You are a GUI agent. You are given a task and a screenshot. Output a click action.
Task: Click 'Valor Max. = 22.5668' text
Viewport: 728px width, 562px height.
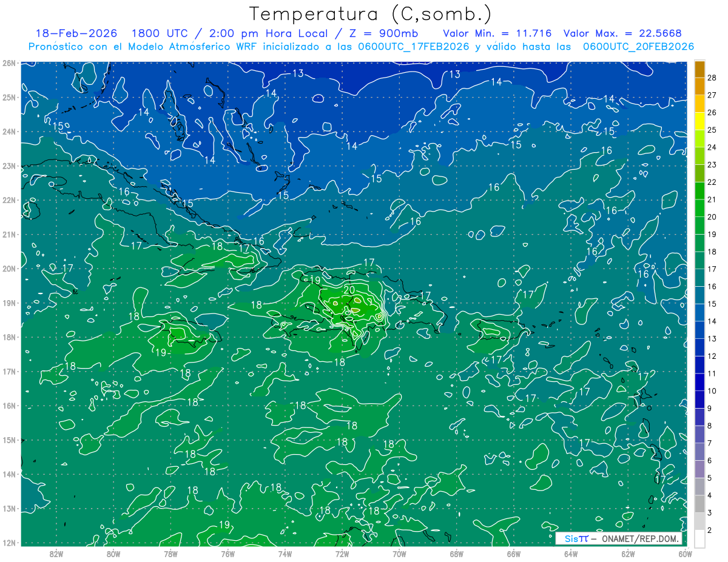[x=622, y=33]
